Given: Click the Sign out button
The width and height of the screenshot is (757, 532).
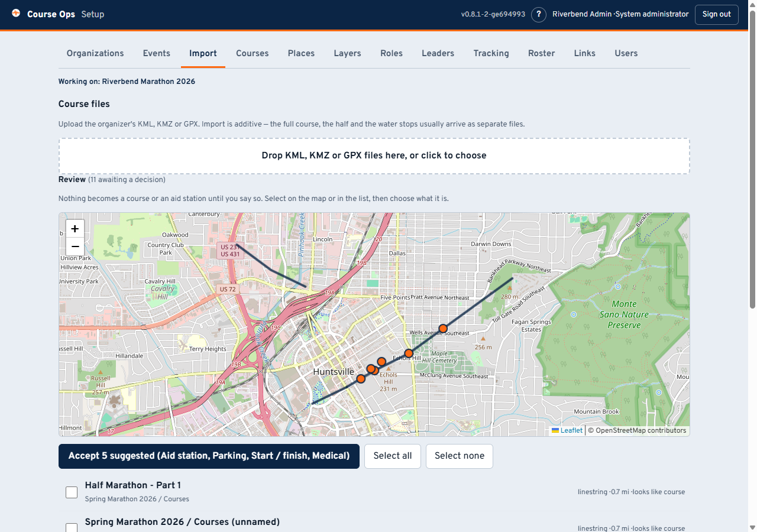Looking at the screenshot, I should (717, 14).
